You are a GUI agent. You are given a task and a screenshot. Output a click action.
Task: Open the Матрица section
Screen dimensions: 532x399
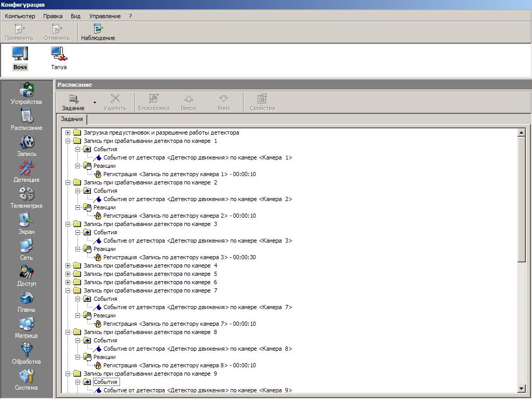coord(26,327)
